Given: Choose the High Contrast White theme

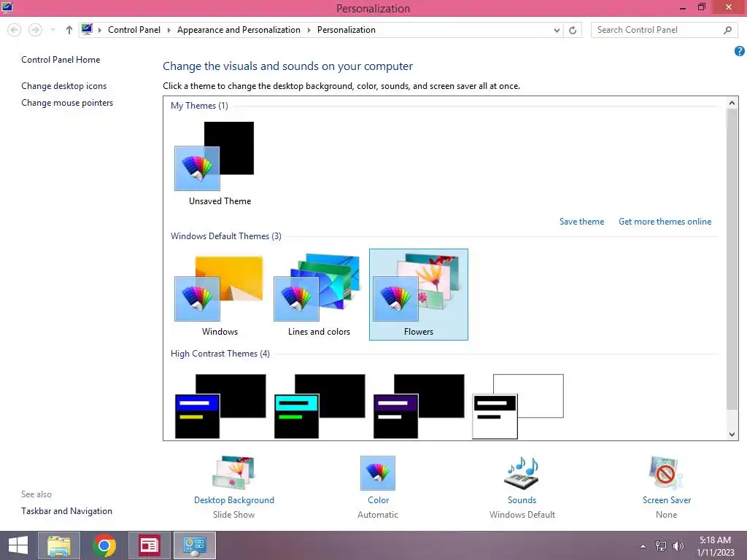Looking at the screenshot, I should coord(518,406).
